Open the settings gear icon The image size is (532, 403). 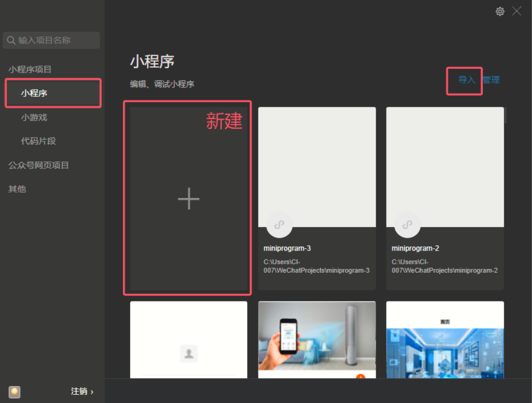coord(500,11)
